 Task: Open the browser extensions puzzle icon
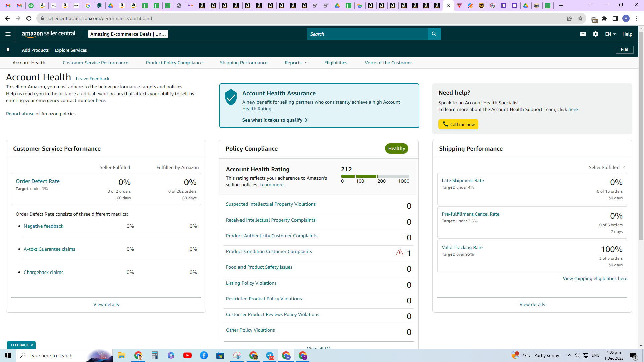[x=604, y=18]
